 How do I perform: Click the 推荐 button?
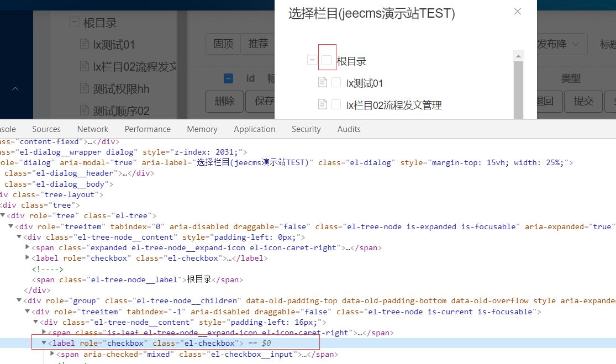(x=257, y=44)
